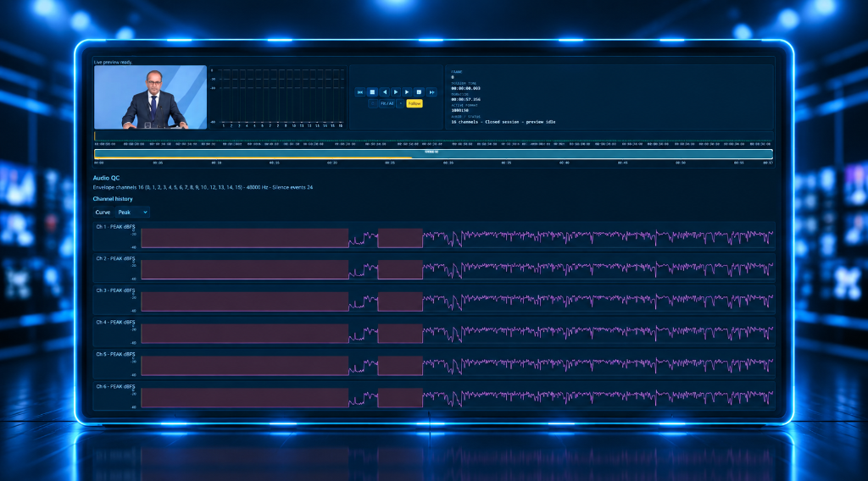
Task: Select the 'Ch 2 - PEAK dBFS' label
Action: (115, 259)
